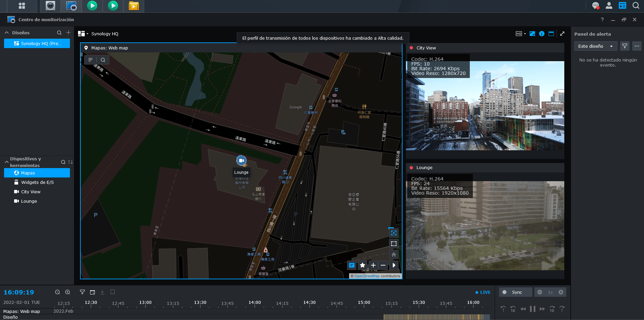Open the IP camera application in taskbar
The image size is (644, 320).
(x=50, y=6)
